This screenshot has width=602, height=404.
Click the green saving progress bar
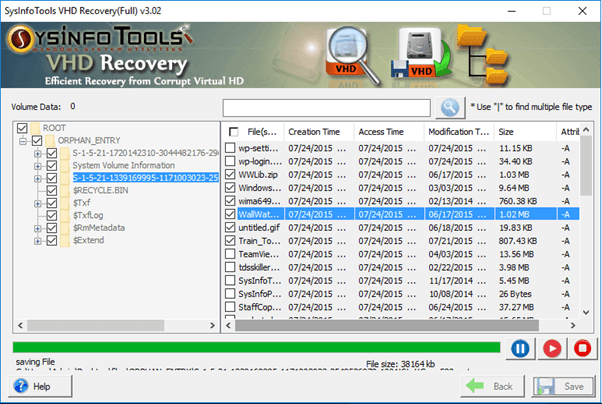point(256,348)
